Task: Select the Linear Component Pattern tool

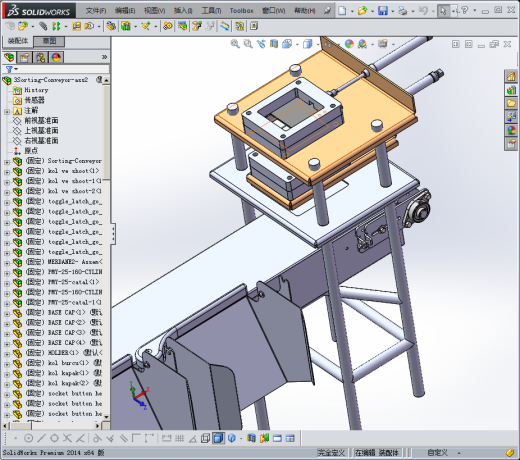Action: point(56,26)
